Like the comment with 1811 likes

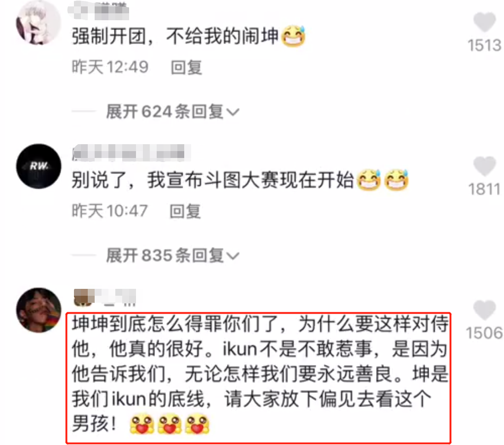[x=484, y=166]
